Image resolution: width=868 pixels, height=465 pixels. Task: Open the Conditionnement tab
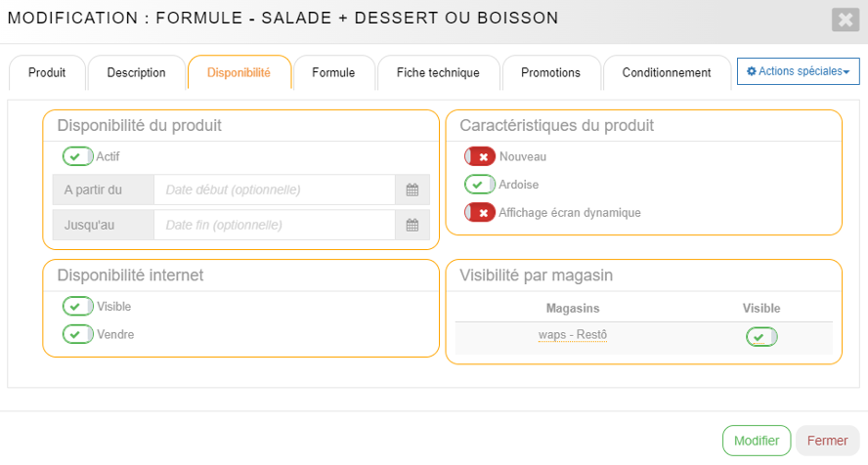coord(667,73)
